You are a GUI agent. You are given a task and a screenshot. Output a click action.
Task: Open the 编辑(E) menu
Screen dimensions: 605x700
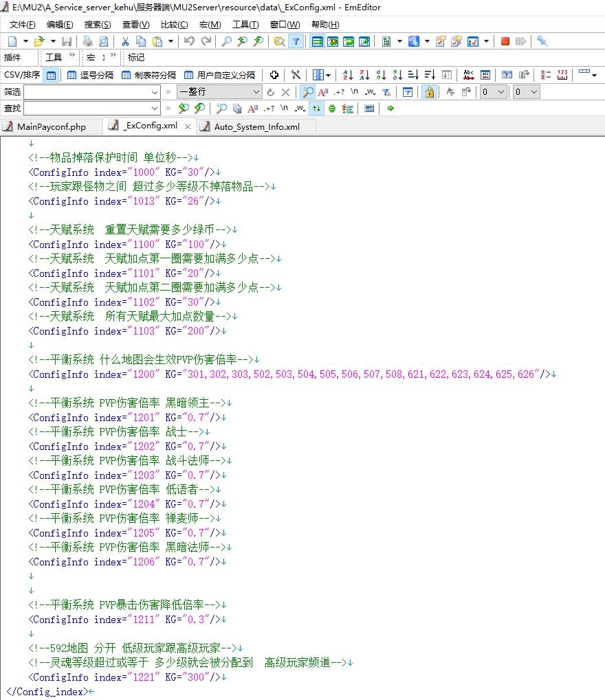[x=60, y=25]
